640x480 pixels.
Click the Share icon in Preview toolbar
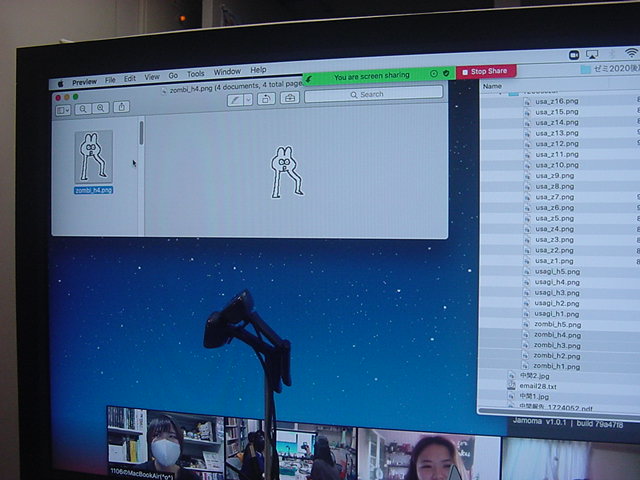121,107
